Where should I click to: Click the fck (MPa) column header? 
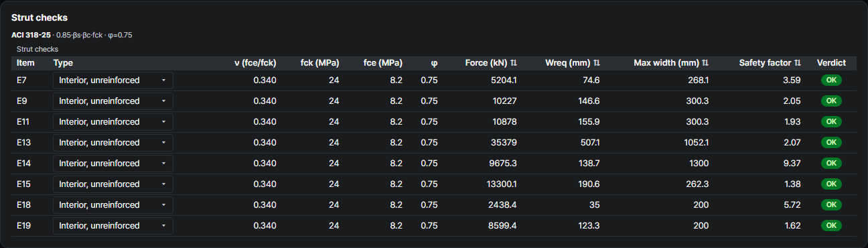click(320, 63)
